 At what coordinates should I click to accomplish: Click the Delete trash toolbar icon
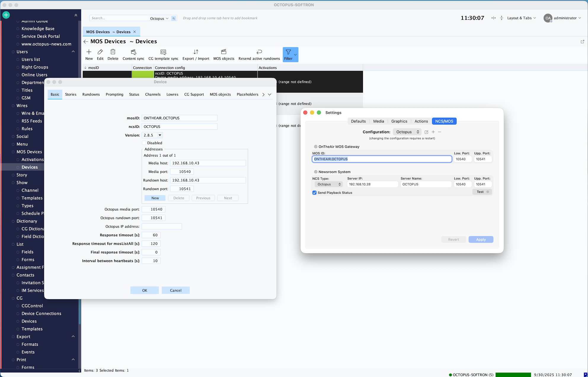coord(113,54)
